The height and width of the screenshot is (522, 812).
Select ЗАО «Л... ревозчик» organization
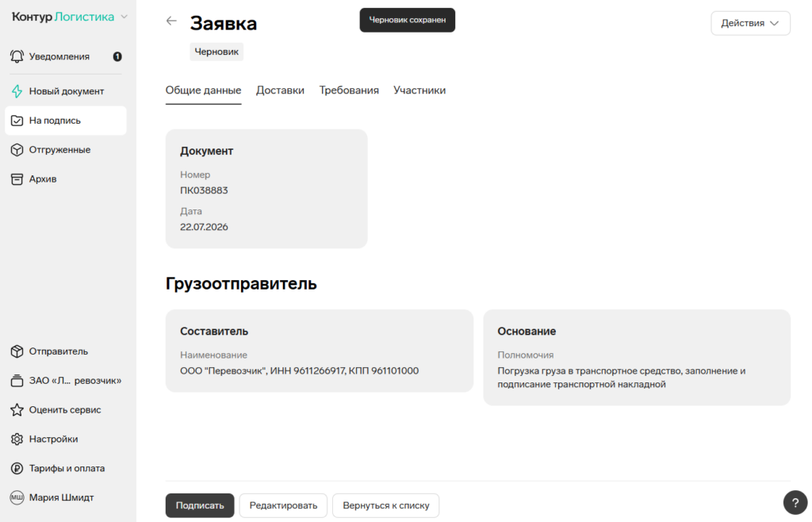(66, 381)
